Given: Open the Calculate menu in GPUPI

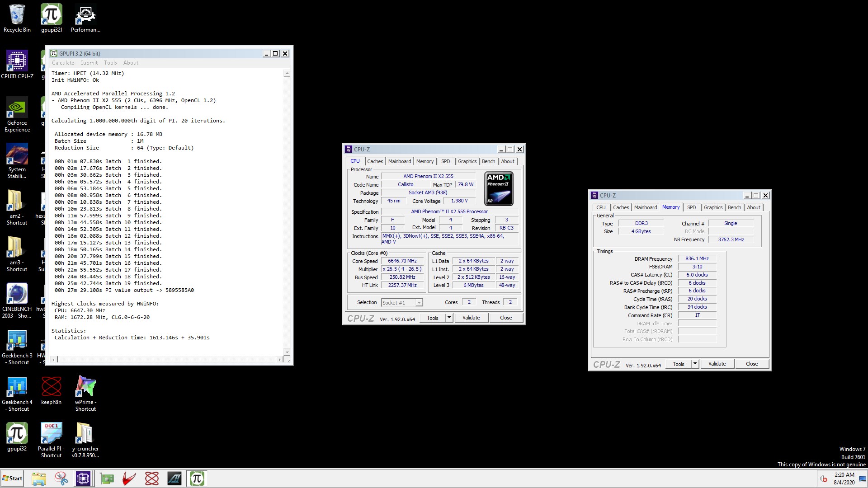Looking at the screenshot, I should (x=63, y=63).
